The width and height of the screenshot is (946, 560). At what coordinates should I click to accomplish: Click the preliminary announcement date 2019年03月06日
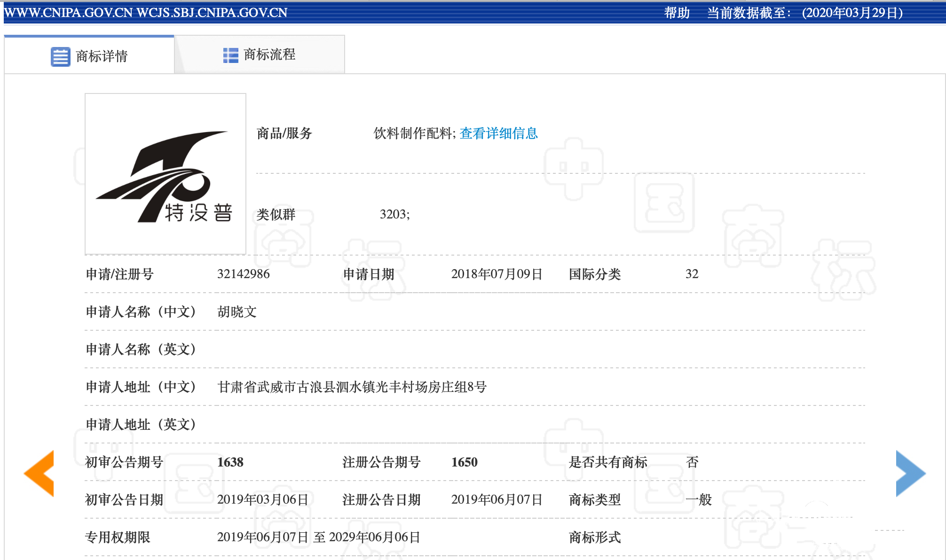tap(263, 499)
